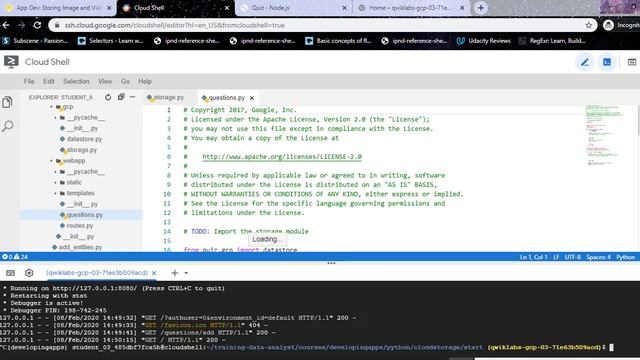Click the editor vertical scrollbar

tap(638, 178)
